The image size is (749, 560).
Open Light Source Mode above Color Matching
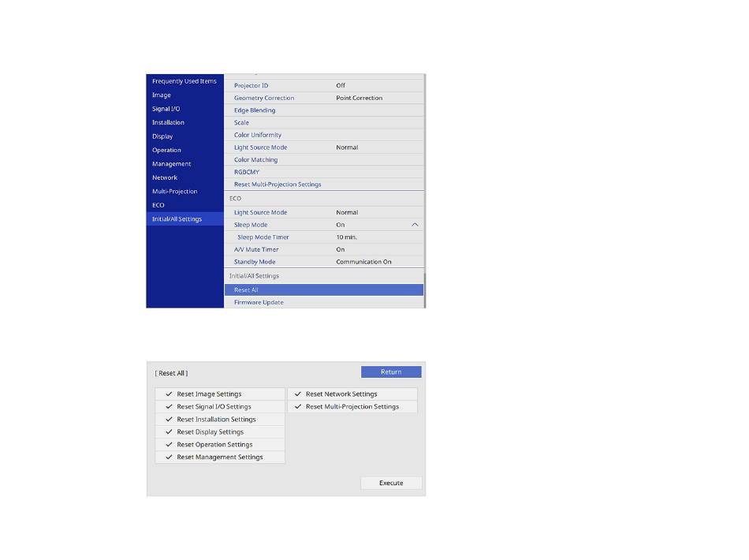324,147
